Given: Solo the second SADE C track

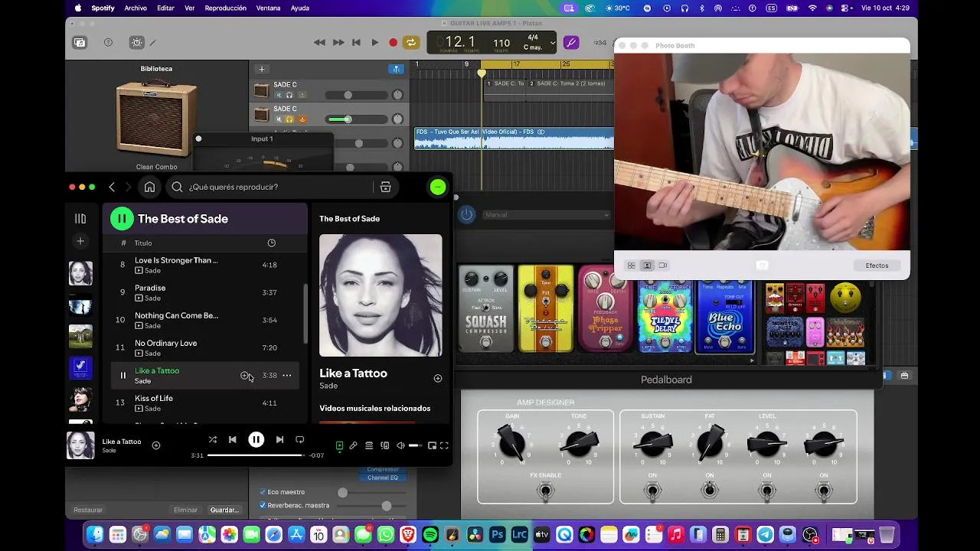Looking at the screenshot, I should pyautogui.click(x=289, y=119).
